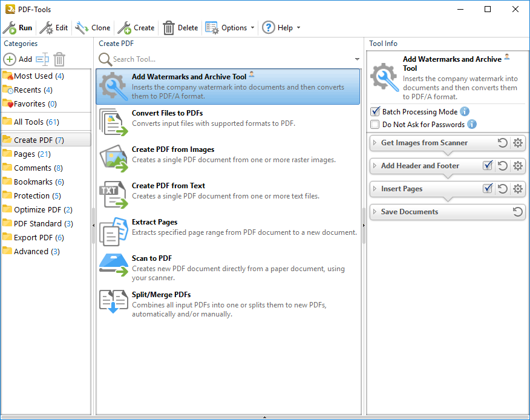Reset the Save Documents step
Screen dimensions: 530x420
[x=517, y=212]
